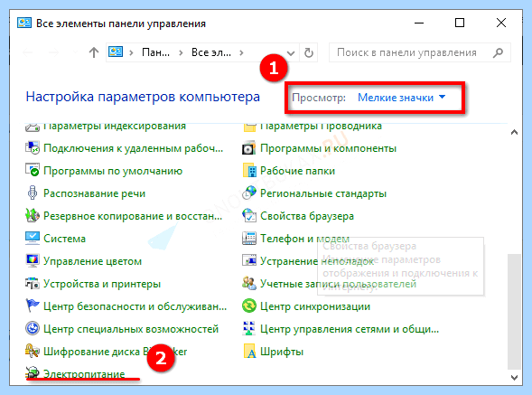Image resolution: width=532 pixels, height=395 pixels.
Task: Select the Все эл... breadcrumb segment
Action: [x=211, y=52]
